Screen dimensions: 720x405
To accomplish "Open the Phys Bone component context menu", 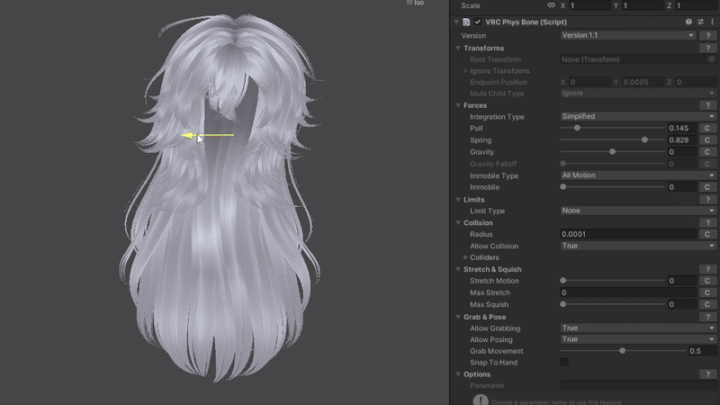I will coord(712,21).
